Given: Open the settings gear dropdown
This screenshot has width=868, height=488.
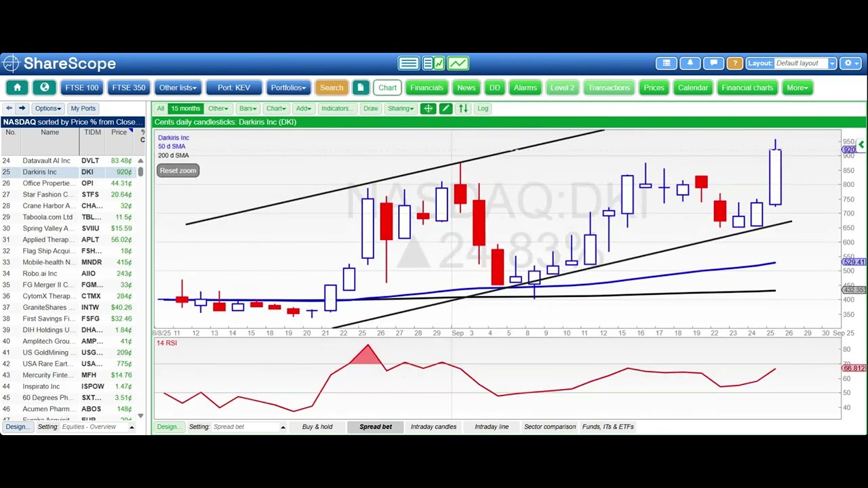Looking at the screenshot, I should point(851,63).
